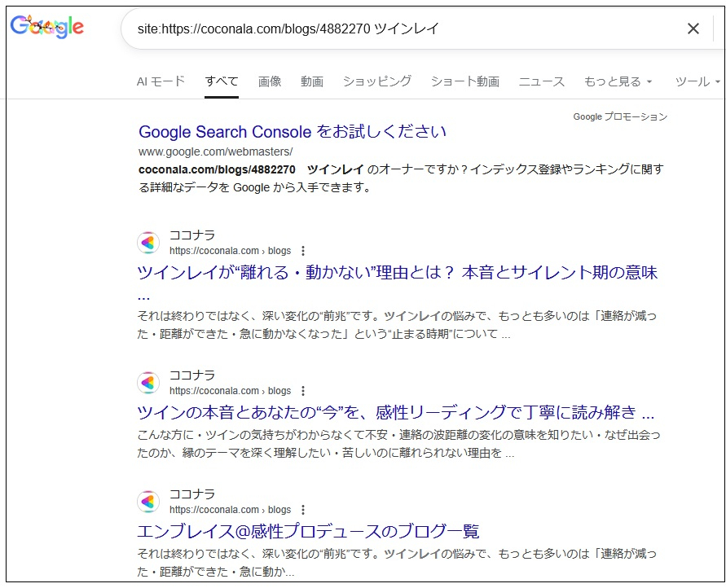Open three-dot menu for the エンブレイス result
The image size is (726, 588).
tap(303, 510)
